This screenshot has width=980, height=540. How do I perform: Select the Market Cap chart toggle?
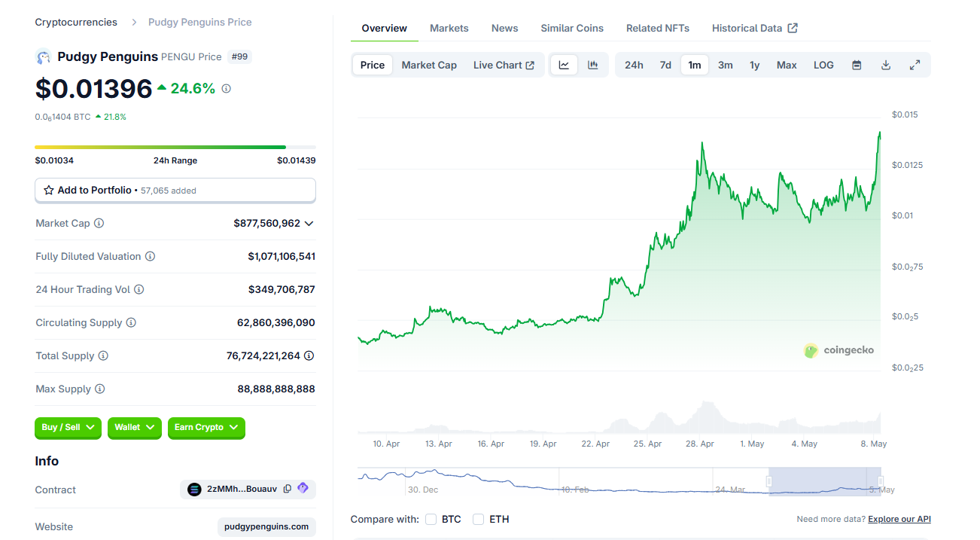point(429,65)
